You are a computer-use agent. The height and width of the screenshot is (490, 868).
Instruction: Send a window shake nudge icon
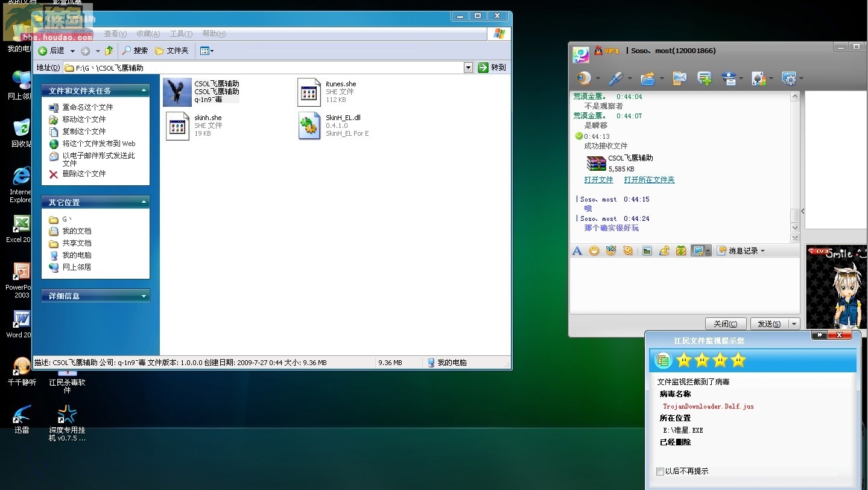(628, 250)
